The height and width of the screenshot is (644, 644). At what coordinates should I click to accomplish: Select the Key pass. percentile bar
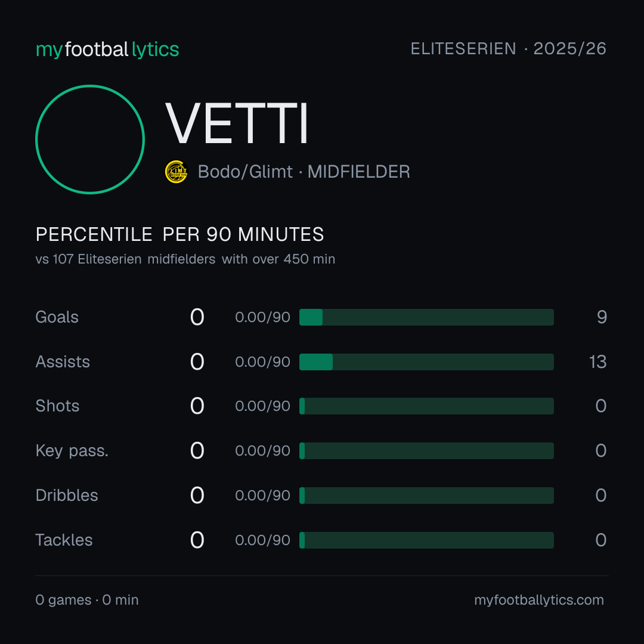tap(426, 451)
